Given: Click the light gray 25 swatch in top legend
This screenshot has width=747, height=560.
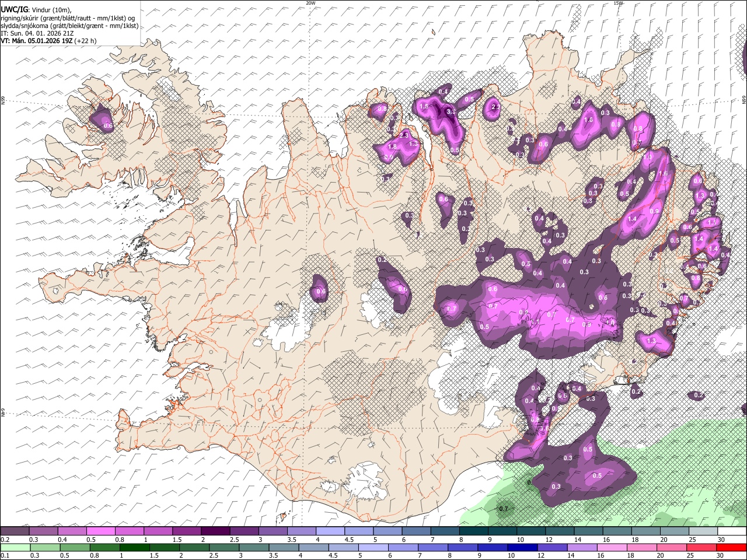Looking at the screenshot, I should (704, 531).
